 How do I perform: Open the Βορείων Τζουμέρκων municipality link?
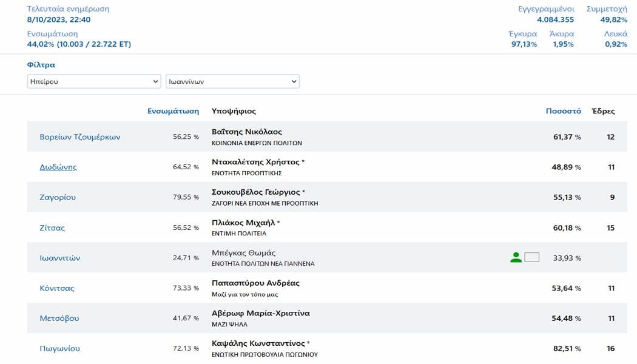(80, 137)
